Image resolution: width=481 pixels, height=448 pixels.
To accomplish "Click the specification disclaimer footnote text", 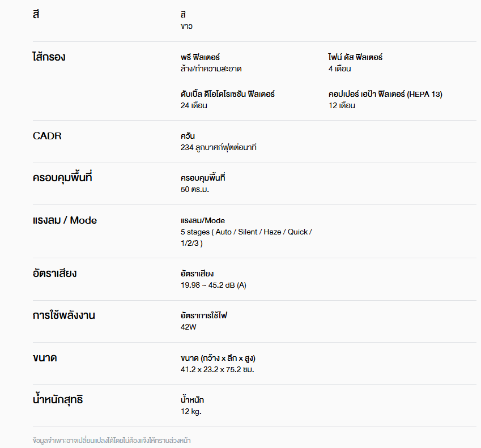I will (112, 440).
